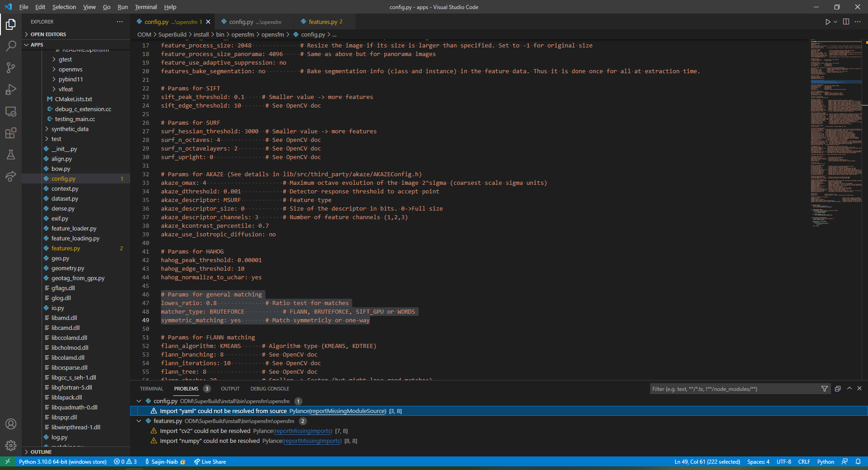Open the Testing view
The image size is (868, 470).
coord(11,155)
